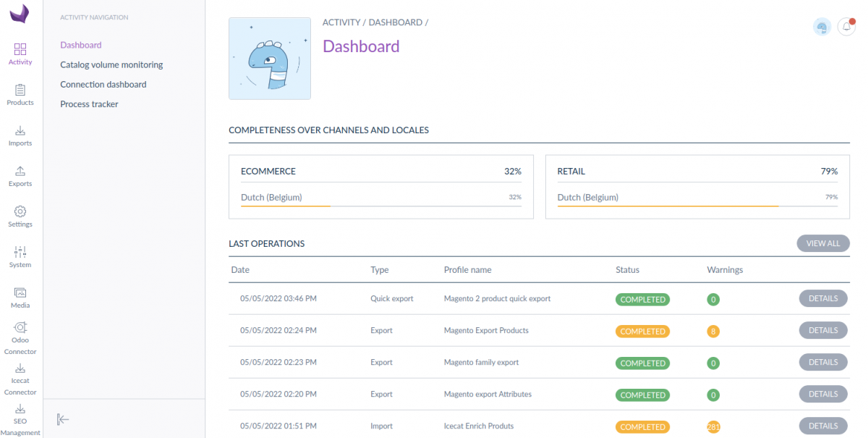Click the date 05/05/2022 03:46 PM
Screen dimensions: 868x438
coord(278,298)
